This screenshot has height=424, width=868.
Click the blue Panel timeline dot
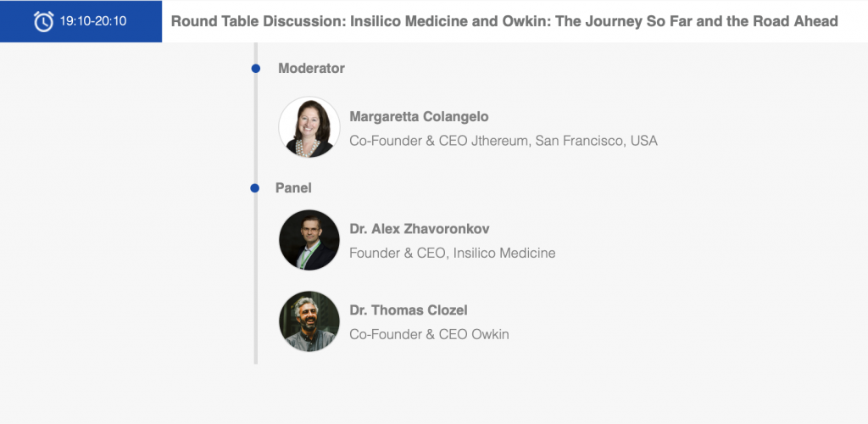(254, 188)
